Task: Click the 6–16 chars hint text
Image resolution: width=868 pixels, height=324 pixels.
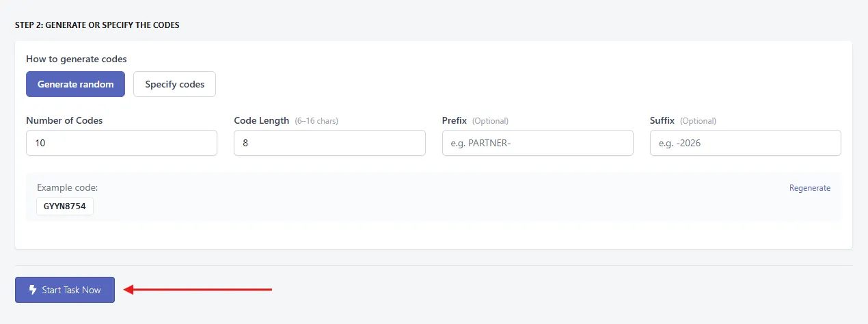Action: pyautogui.click(x=316, y=121)
